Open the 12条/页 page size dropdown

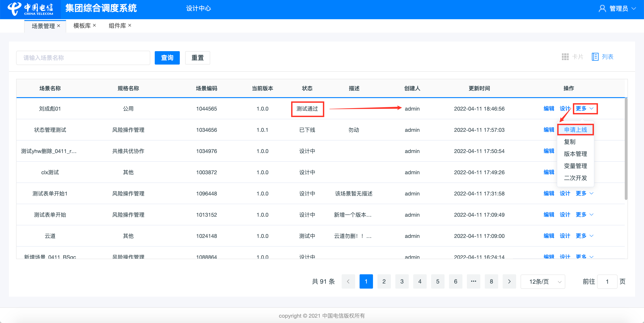point(542,281)
